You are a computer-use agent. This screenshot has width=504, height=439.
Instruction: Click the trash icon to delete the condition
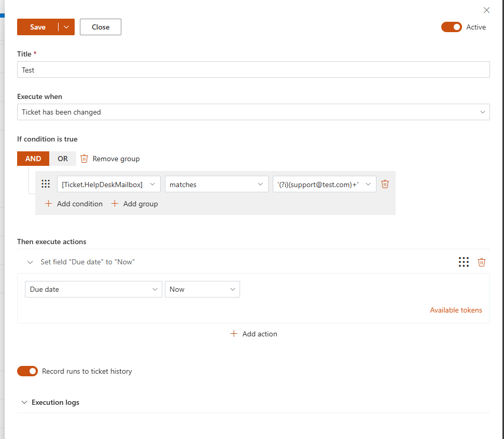(x=385, y=184)
